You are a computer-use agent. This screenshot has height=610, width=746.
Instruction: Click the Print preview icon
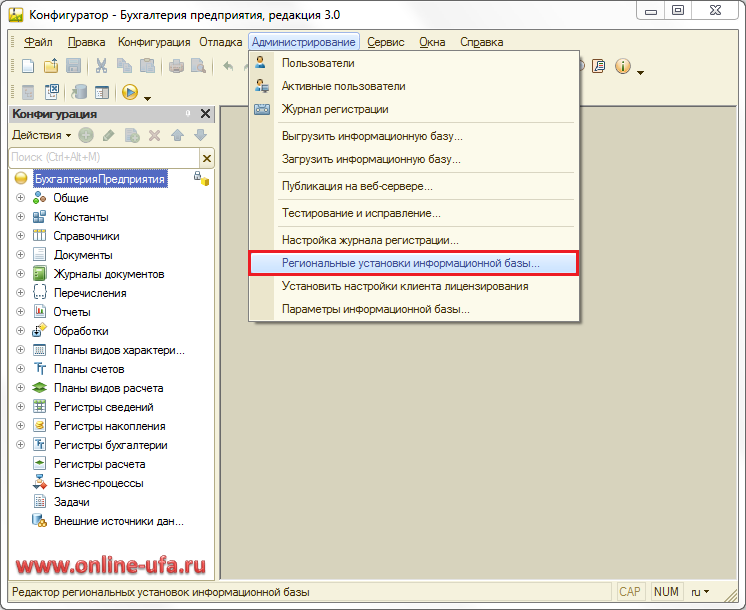coord(198,66)
